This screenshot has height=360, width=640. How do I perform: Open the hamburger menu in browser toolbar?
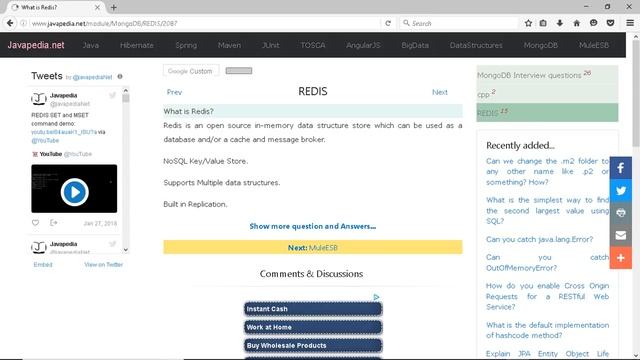(630, 23)
